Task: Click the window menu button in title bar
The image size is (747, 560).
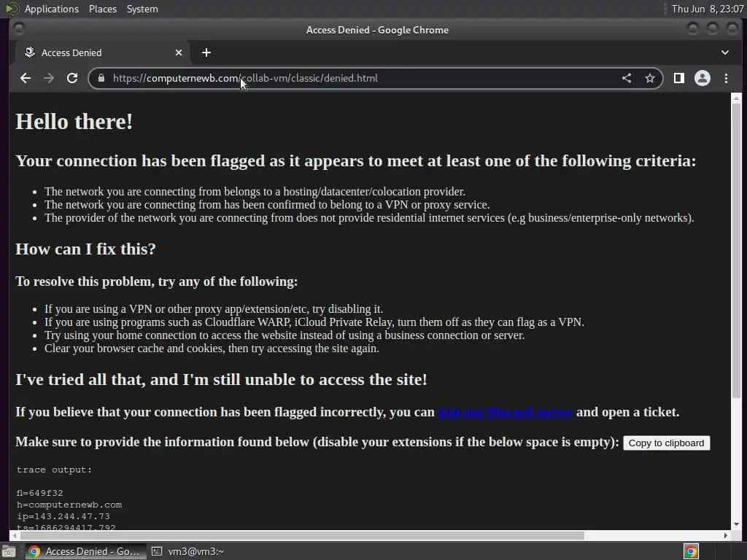Action: [19, 29]
